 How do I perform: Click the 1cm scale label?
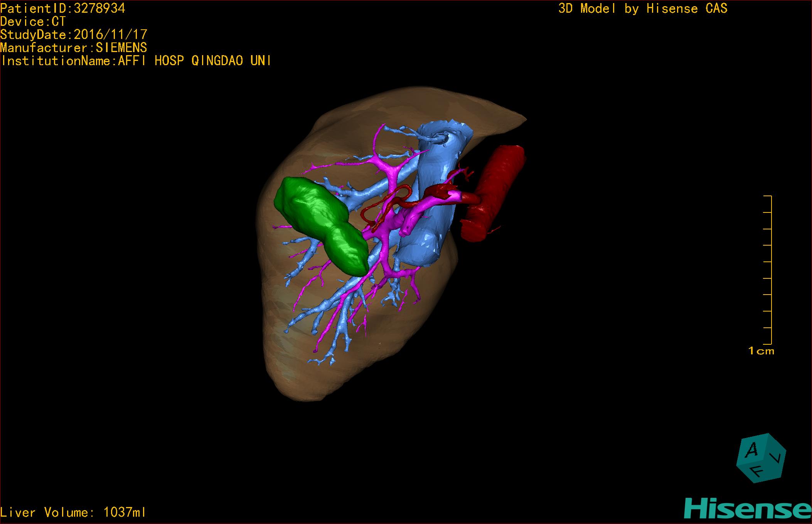pos(761,351)
